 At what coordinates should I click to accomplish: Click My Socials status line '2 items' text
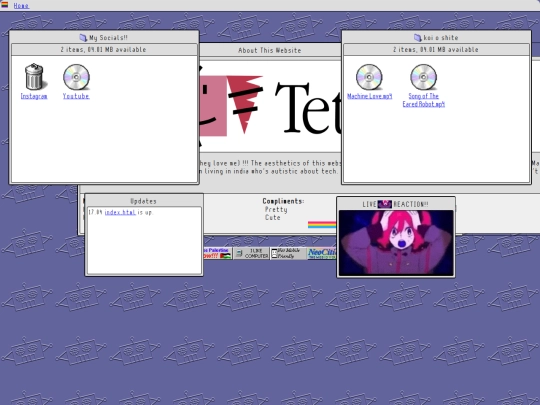tap(103, 50)
